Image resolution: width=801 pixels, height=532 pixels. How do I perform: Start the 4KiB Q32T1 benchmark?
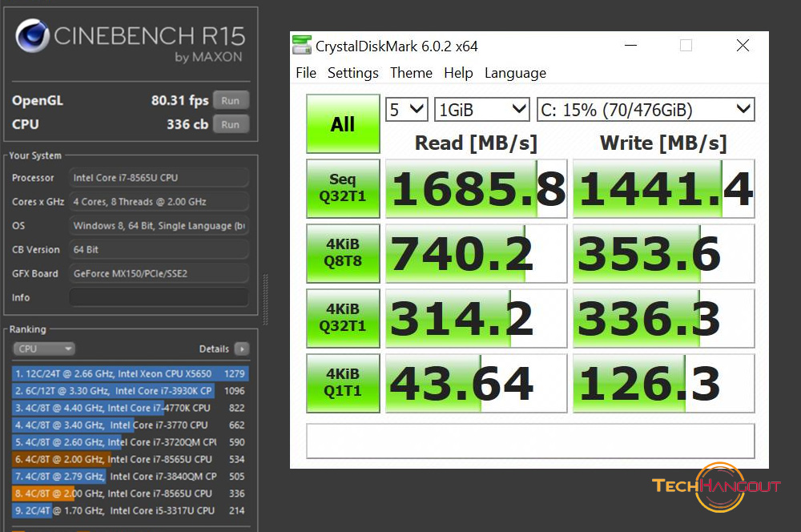click(343, 318)
